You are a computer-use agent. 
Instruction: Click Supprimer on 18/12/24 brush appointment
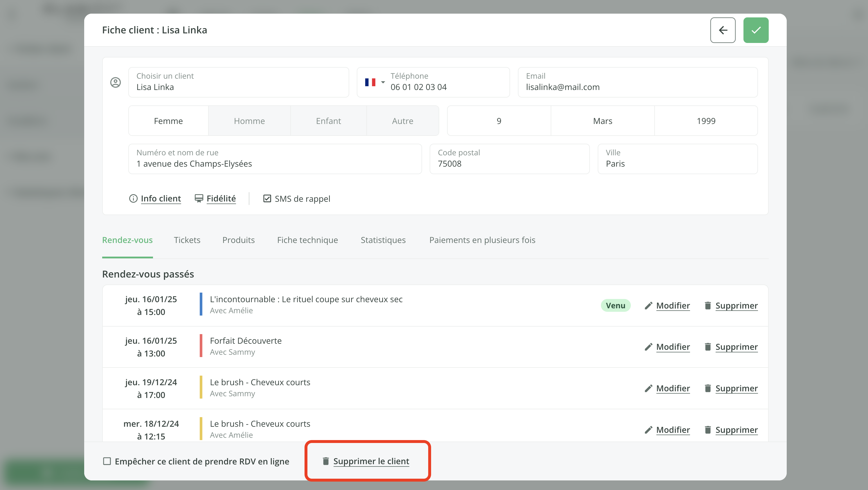click(x=736, y=430)
